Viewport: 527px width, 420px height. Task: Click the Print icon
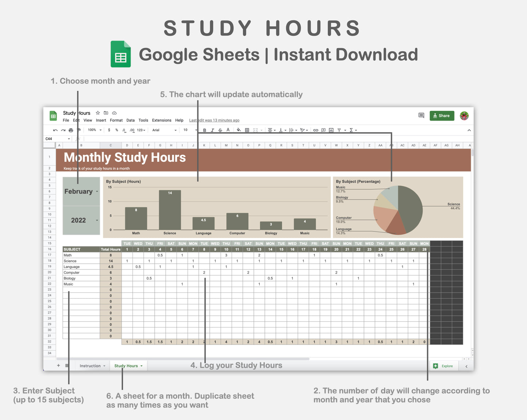[x=71, y=130]
